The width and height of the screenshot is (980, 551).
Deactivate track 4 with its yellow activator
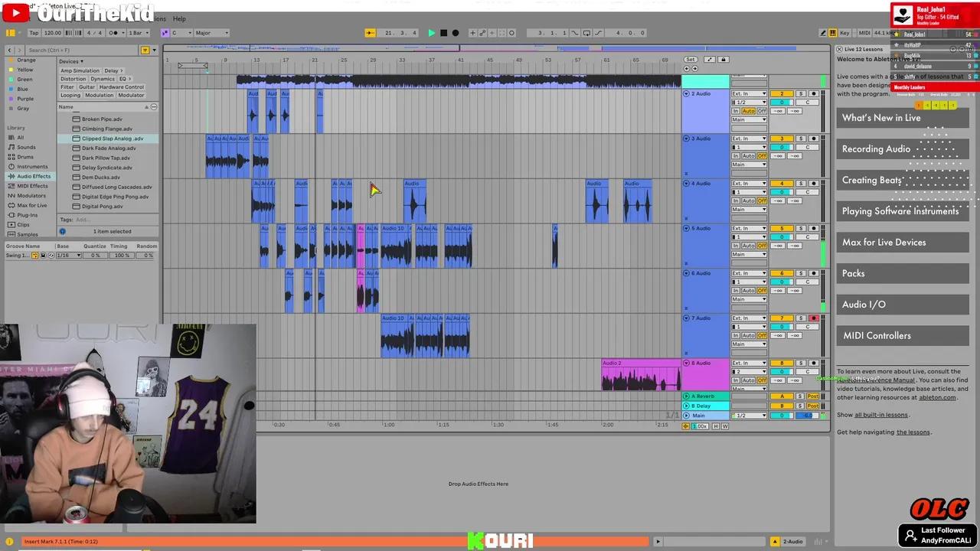tap(782, 184)
